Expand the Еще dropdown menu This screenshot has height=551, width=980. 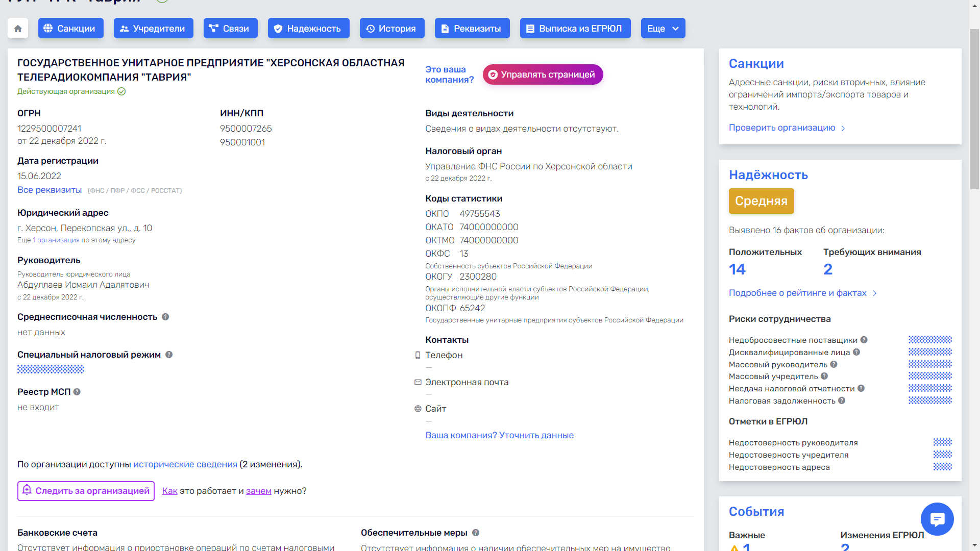pos(663,29)
